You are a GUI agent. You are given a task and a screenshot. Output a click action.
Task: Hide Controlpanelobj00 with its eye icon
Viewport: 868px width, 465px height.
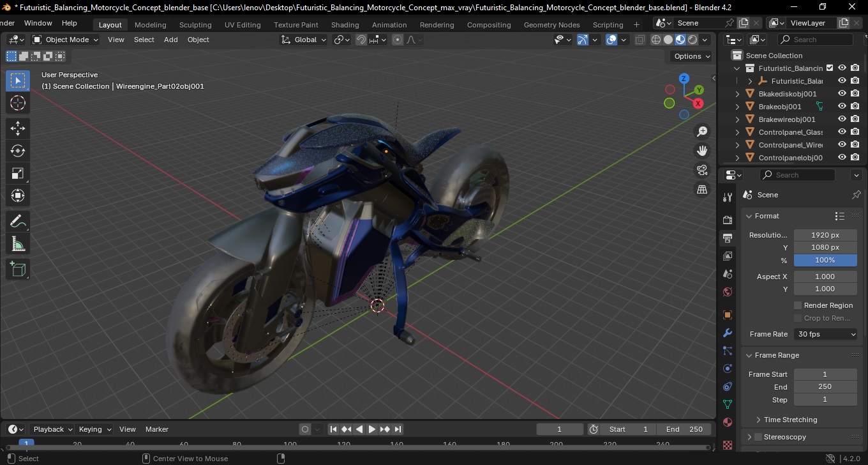pyautogui.click(x=842, y=158)
